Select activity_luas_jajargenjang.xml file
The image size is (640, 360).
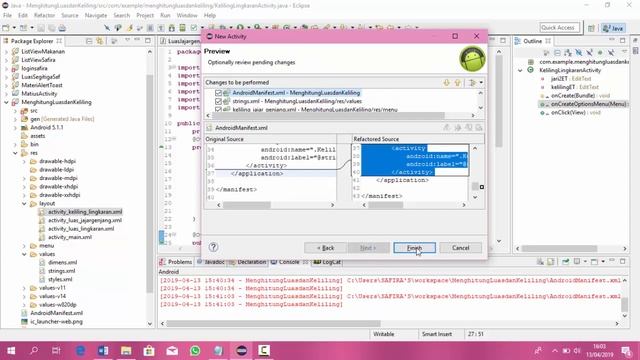[x=85, y=220]
